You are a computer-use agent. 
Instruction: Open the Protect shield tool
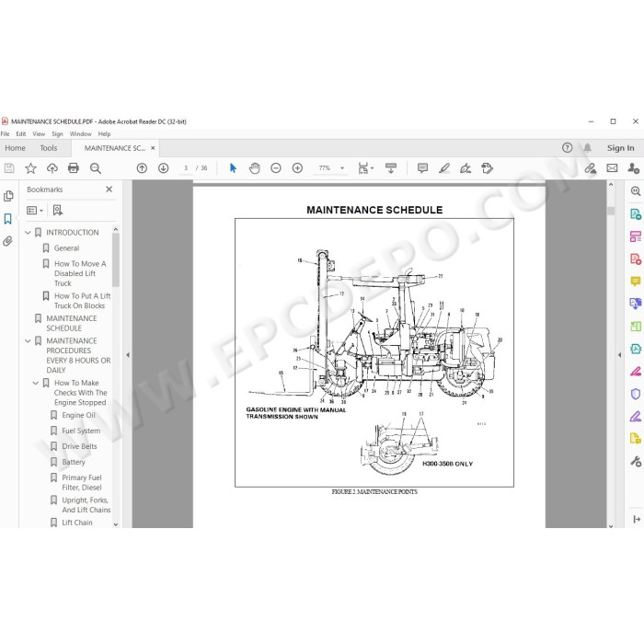(636, 395)
